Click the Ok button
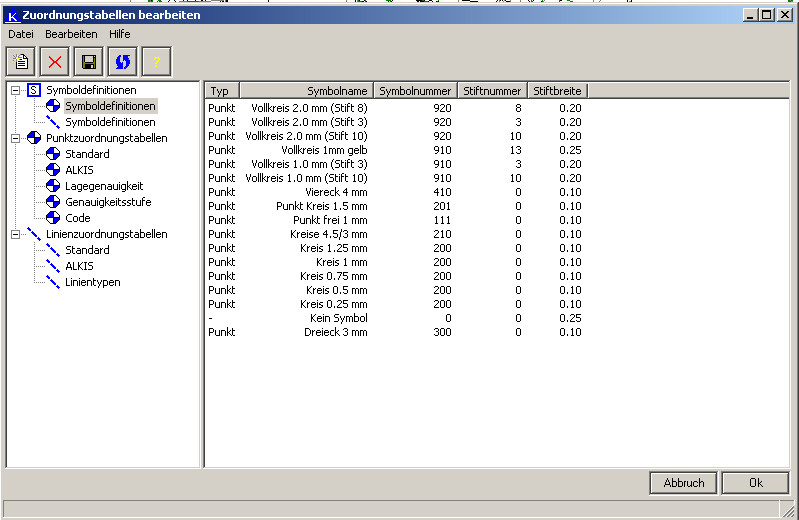The height and width of the screenshot is (520, 799). 756,483
